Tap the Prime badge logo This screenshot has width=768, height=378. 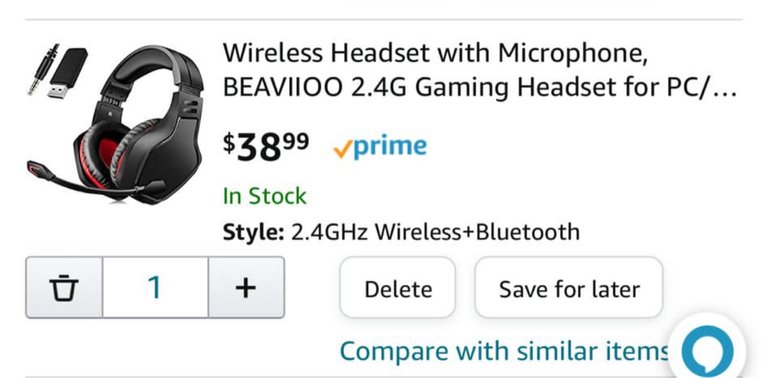coord(380,147)
